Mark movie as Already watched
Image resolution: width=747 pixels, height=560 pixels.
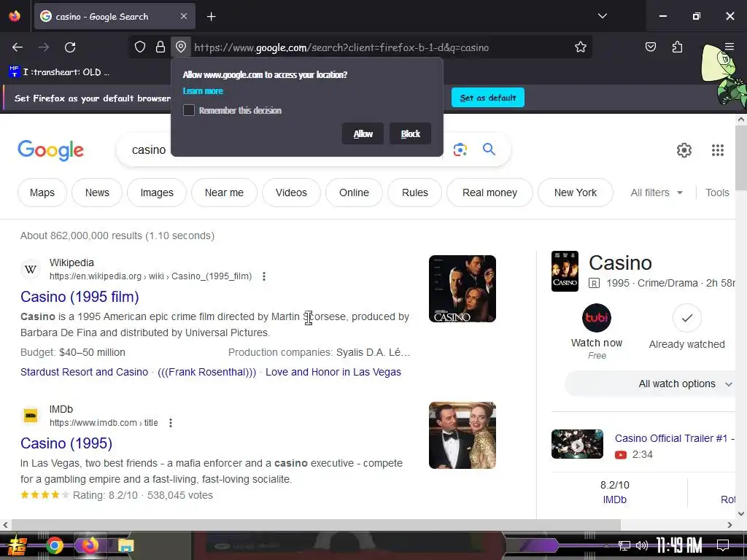click(x=686, y=318)
